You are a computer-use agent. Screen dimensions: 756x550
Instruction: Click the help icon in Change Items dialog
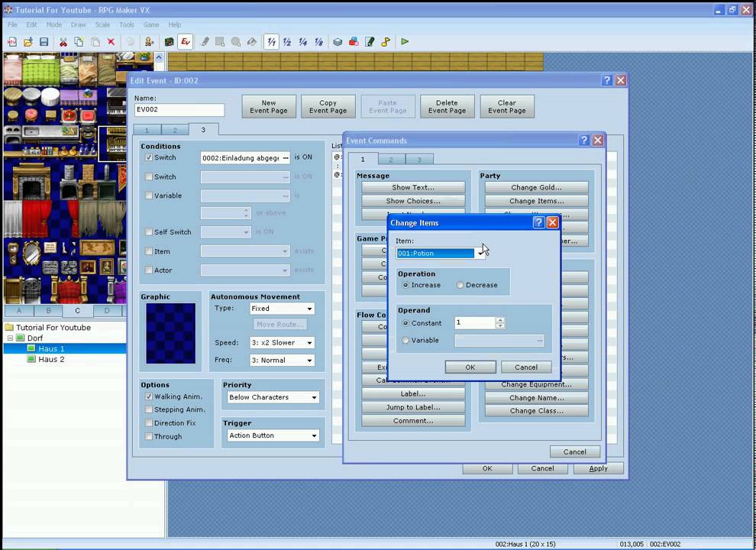pyautogui.click(x=538, y=222)
